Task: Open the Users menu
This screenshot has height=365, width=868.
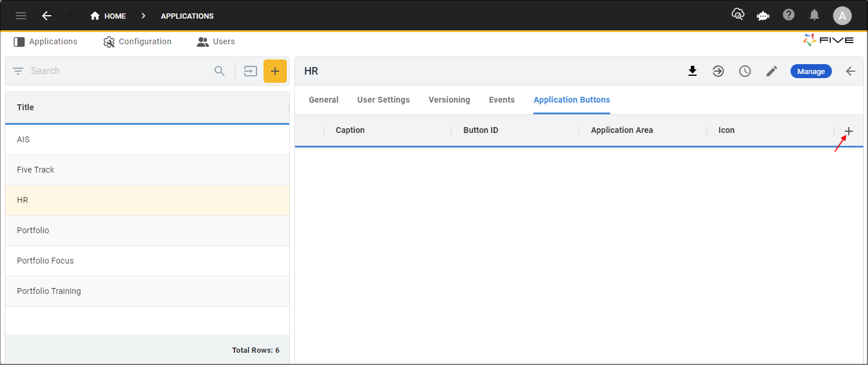Action: (216, 41)
